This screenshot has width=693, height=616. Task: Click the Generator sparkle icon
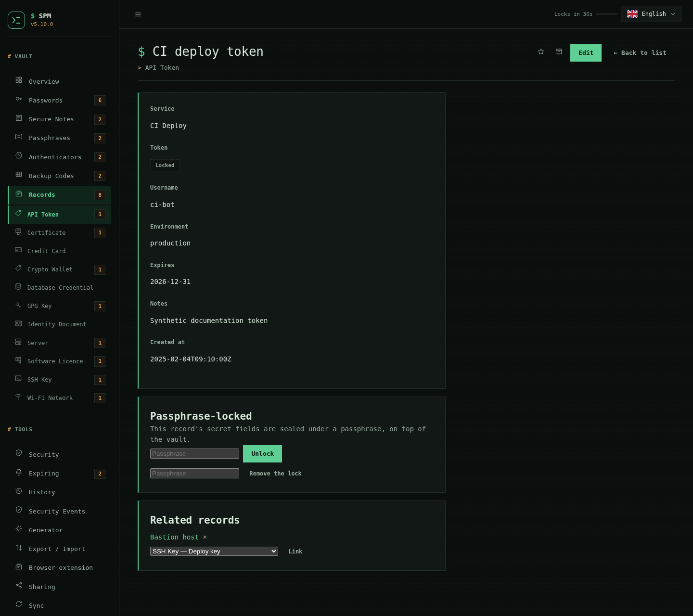click(x=19, y=529)
